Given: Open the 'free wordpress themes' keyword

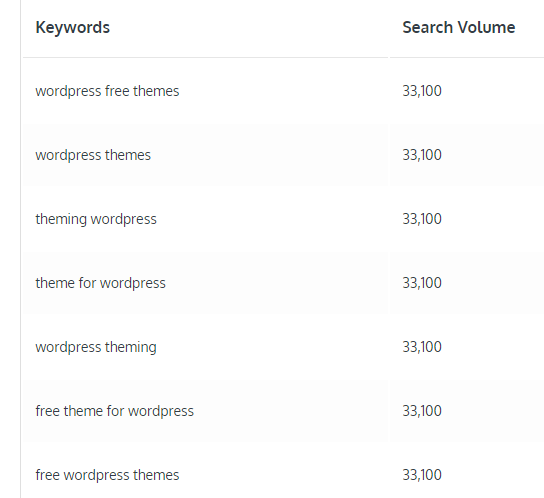Looking at the screenshot, I should coord(107,475).
